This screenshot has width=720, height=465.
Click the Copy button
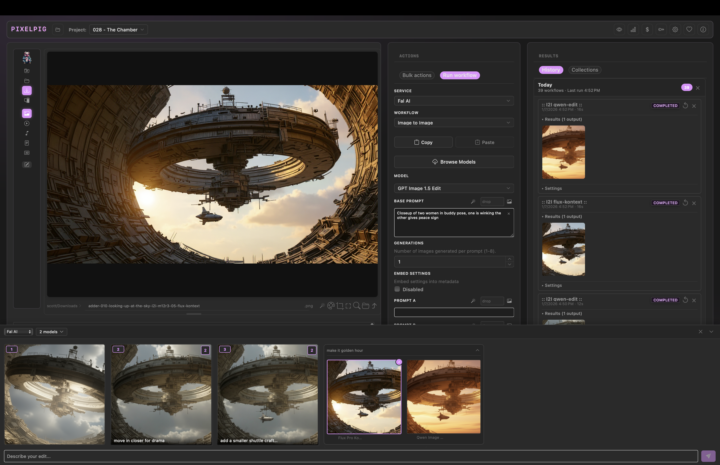[423, 142]
